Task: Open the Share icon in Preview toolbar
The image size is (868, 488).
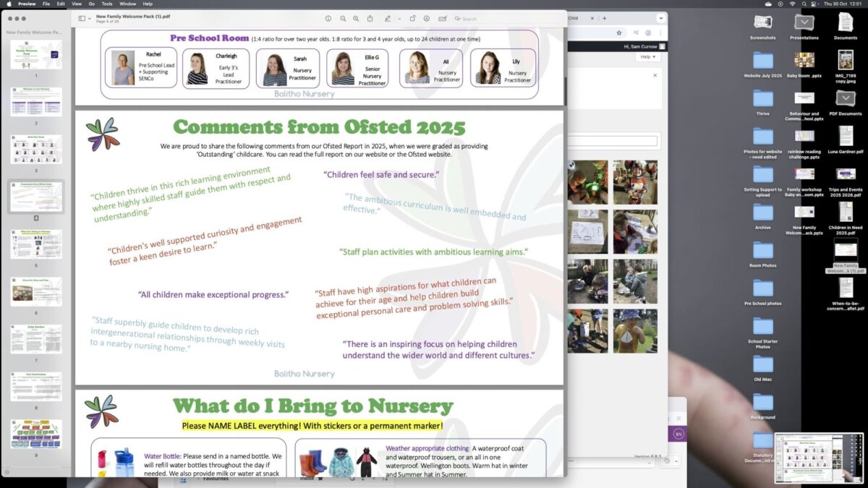Action: [370, 18]
